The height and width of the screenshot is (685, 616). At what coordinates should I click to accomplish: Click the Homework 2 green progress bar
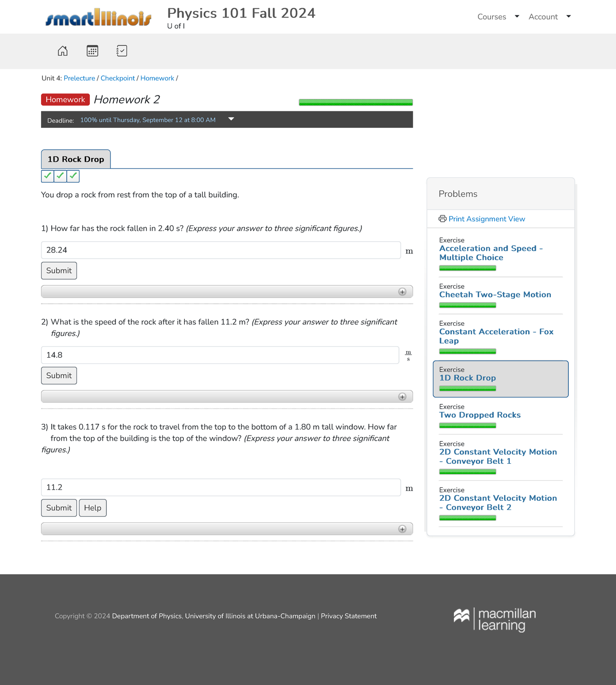pos(356,103)
